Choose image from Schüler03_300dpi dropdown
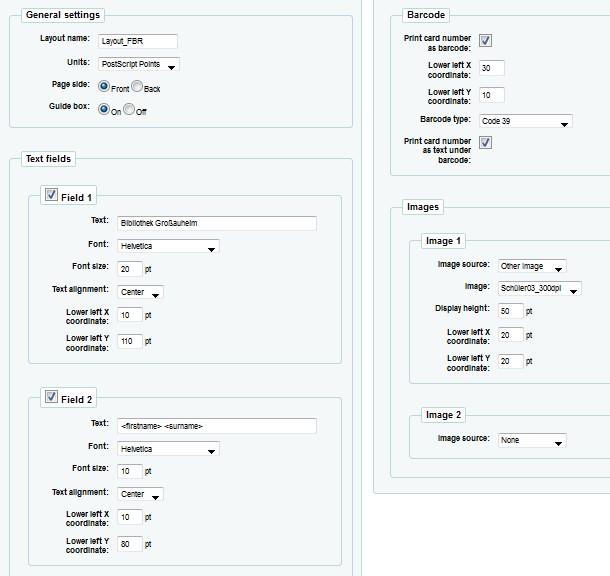 point(539,288)
